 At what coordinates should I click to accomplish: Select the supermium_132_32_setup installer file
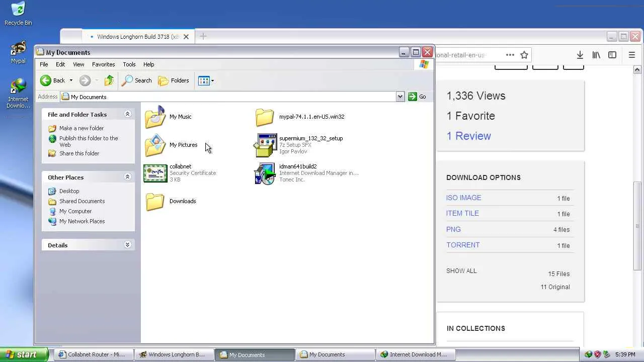(299, 145)
